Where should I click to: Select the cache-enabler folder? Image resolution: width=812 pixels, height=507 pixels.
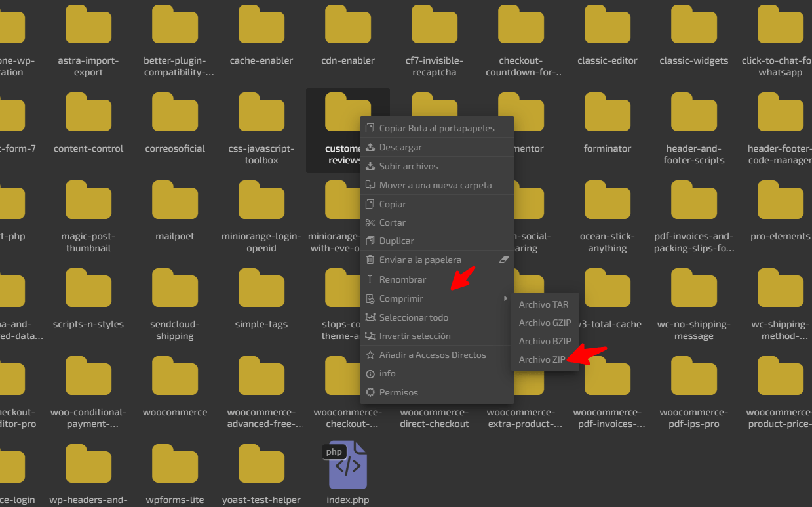(261, 35)
